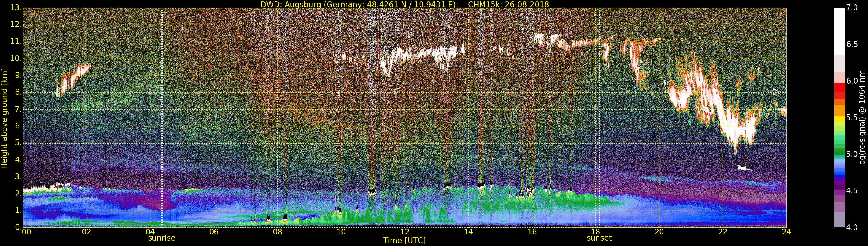Click the height axis tick label '5.'

(18, 143)
